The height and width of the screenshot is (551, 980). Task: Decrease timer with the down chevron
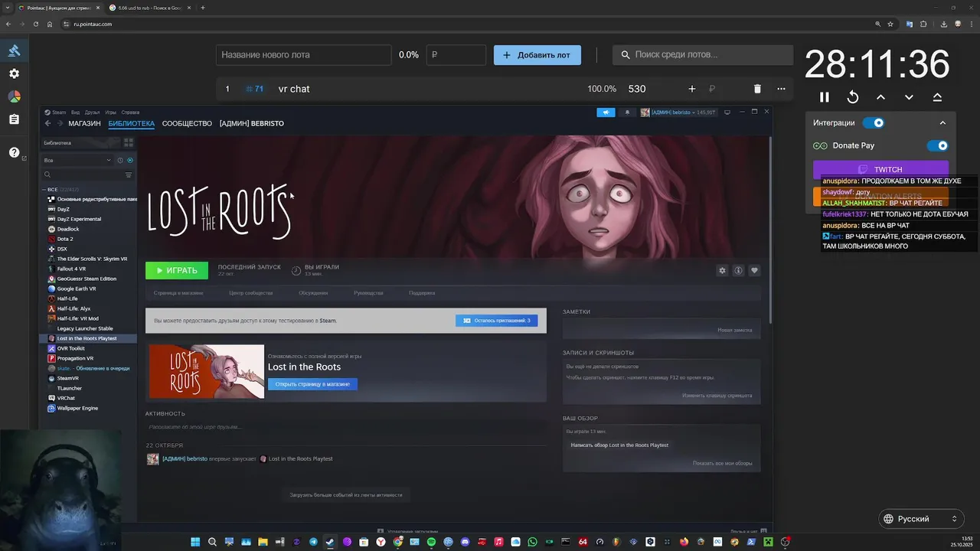pos(909,97)
